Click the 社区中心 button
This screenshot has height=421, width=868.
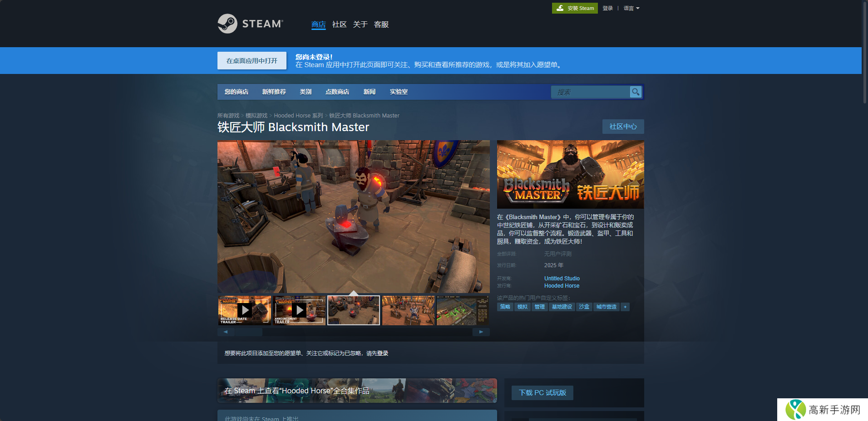point(623,127)
